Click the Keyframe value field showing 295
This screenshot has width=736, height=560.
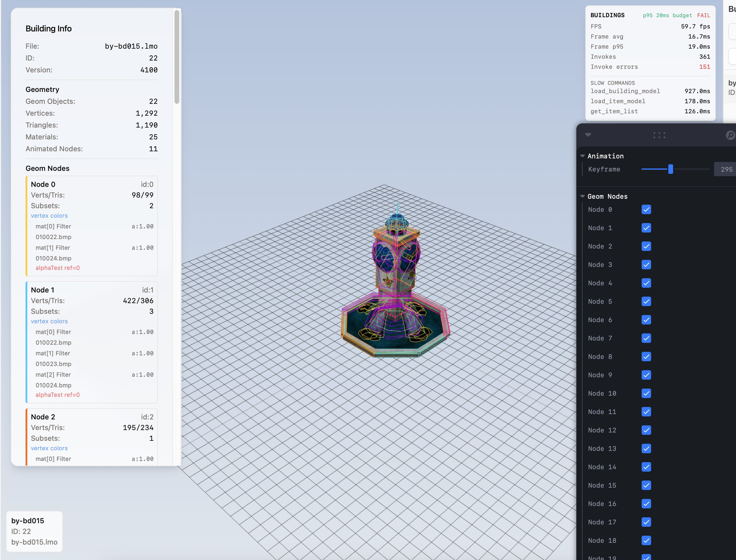(726, 169)
